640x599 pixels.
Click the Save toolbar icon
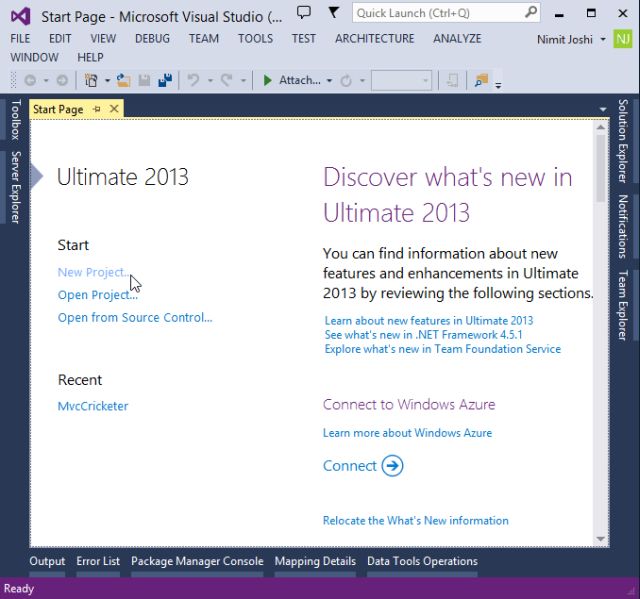click(x=144, y=80)
